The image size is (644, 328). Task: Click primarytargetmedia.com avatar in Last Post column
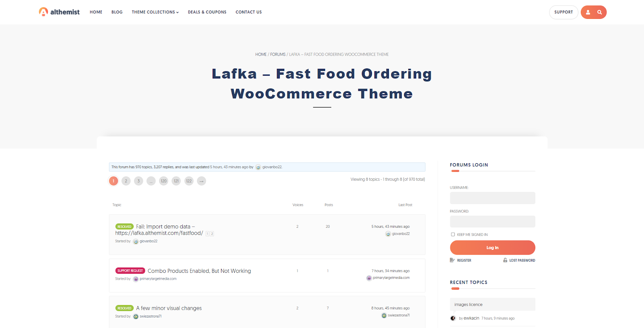tap(369, 278)
